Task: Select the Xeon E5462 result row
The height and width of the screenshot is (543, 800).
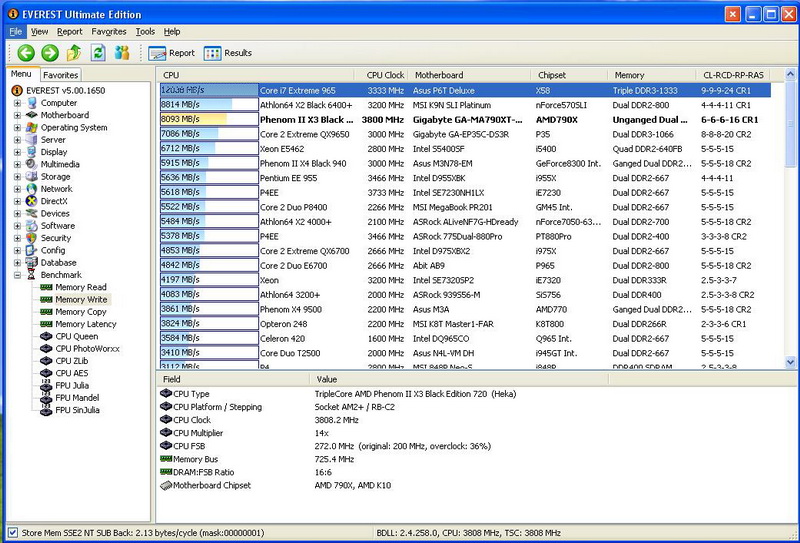Action: [x=465, y=149]
